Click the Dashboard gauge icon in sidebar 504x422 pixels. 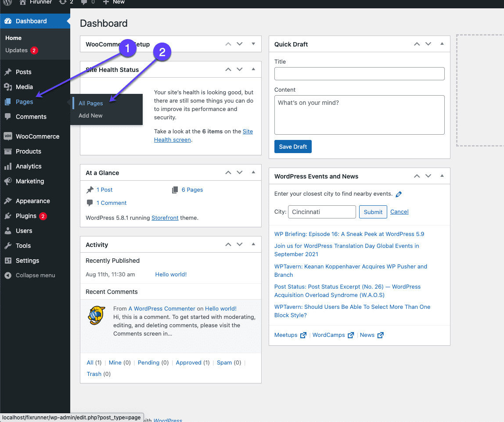coord(8,21)
